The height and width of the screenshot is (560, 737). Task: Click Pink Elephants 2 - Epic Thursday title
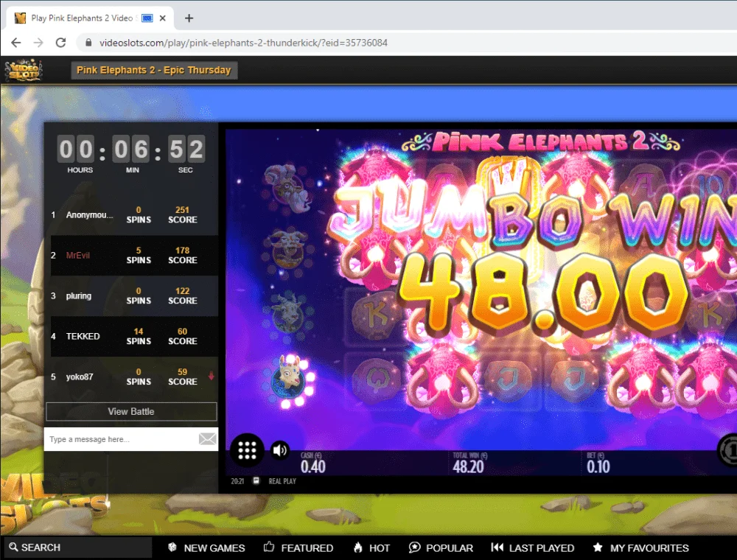point(154,70)
